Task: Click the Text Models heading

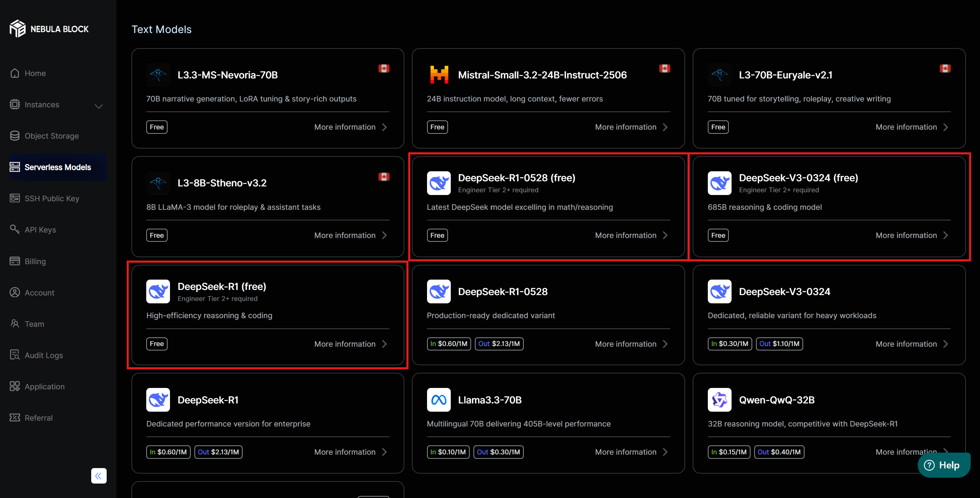Action: tap(161, 29)
